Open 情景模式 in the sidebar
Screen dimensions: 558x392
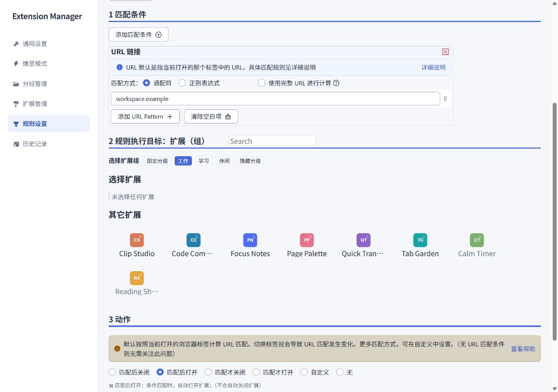(x=49, y=64)
